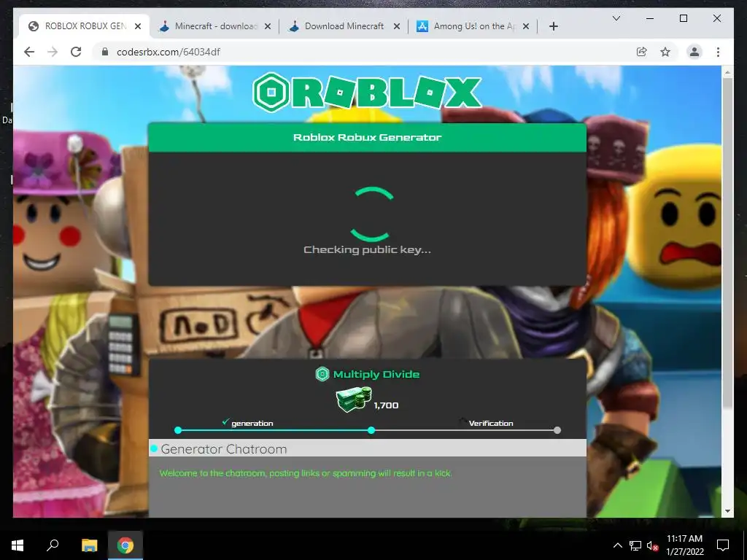Go forward to the next page
The width and height of the screenshot is (747, 560).
point(53,52)
